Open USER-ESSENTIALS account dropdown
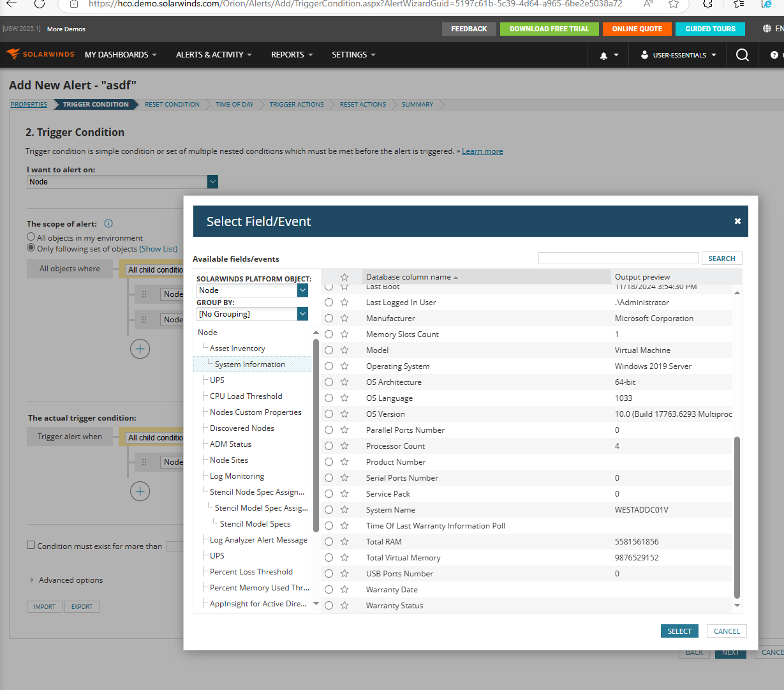Image resolution: width=784 pixels, height=690 pixels. [678, 55]
